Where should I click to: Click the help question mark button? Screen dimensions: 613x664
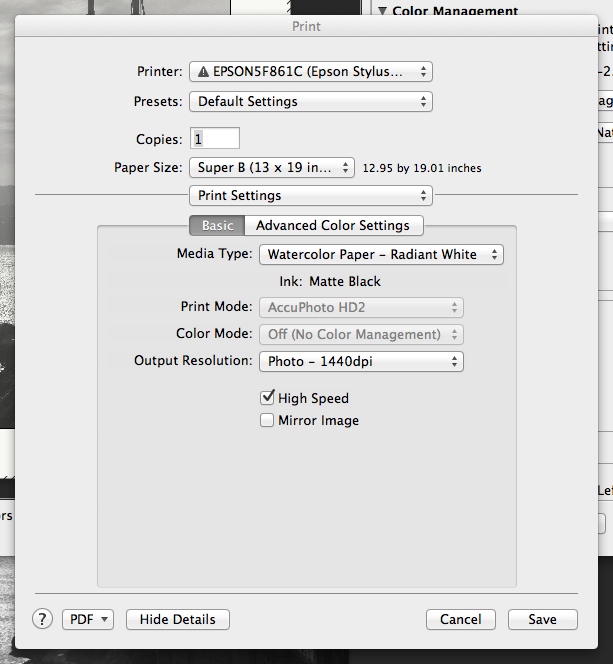click(x=42, y=619)
